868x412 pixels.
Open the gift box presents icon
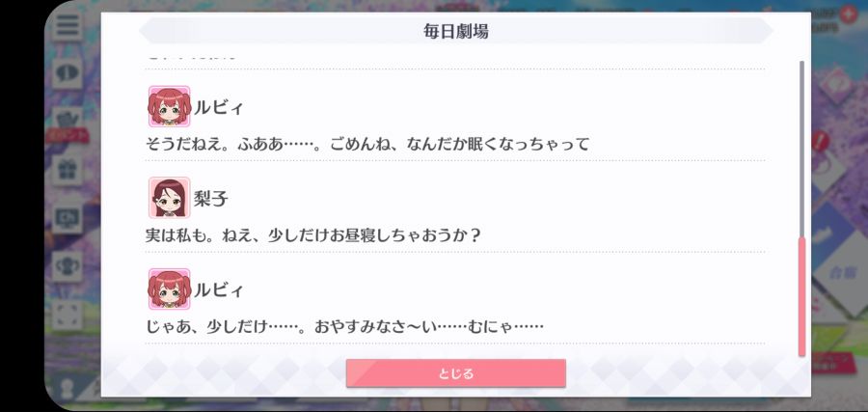[68, 171]
